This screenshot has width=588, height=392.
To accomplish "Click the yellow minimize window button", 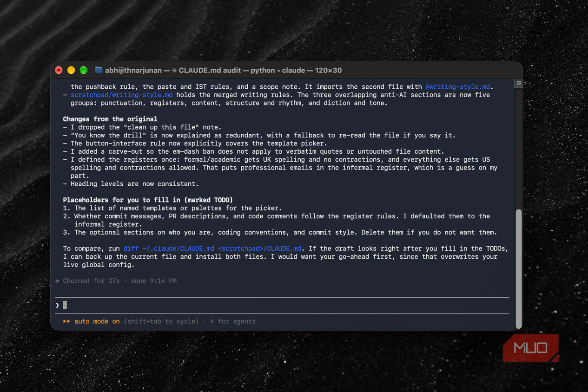I will [71, 70].
